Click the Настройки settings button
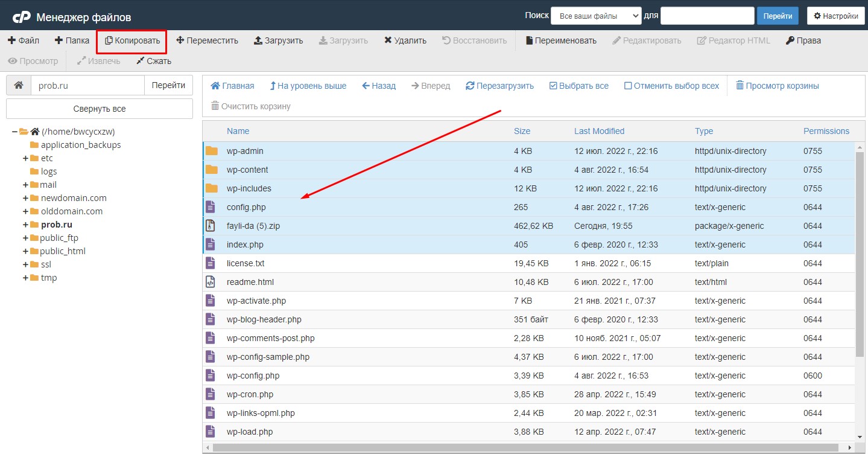This screenshot has width=868, height=454. tap(835, 16)
